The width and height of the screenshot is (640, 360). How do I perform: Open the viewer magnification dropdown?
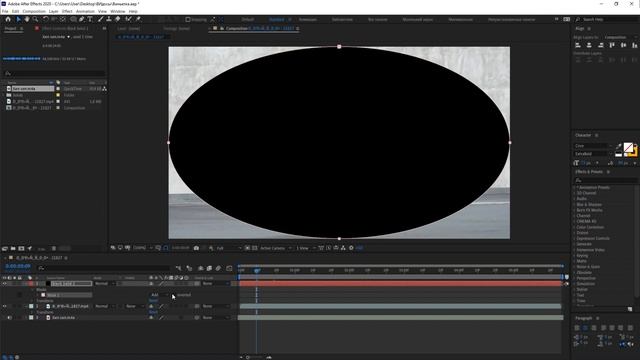tap(142, 248)
